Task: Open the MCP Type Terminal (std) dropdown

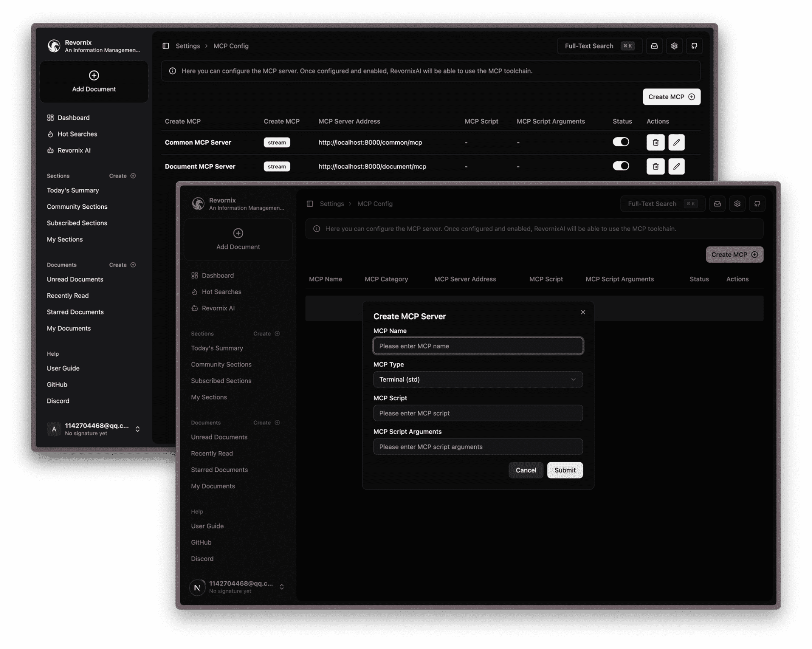Action: coord(478,379)
